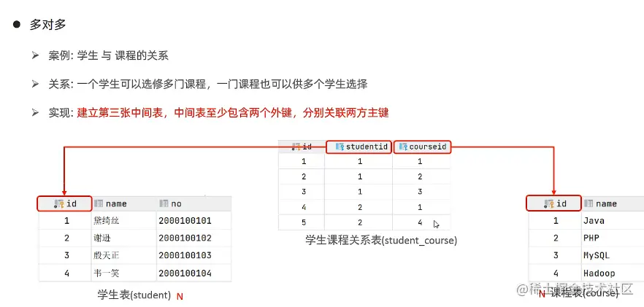
Task: Click the line starting with 关系: 一个学生
Action: click(208, 85)
